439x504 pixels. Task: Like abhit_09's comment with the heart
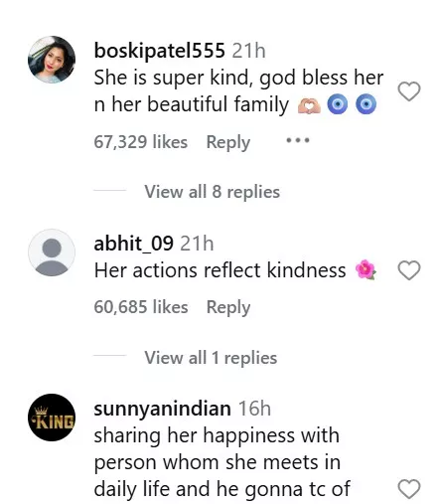[x=409, y=270]
